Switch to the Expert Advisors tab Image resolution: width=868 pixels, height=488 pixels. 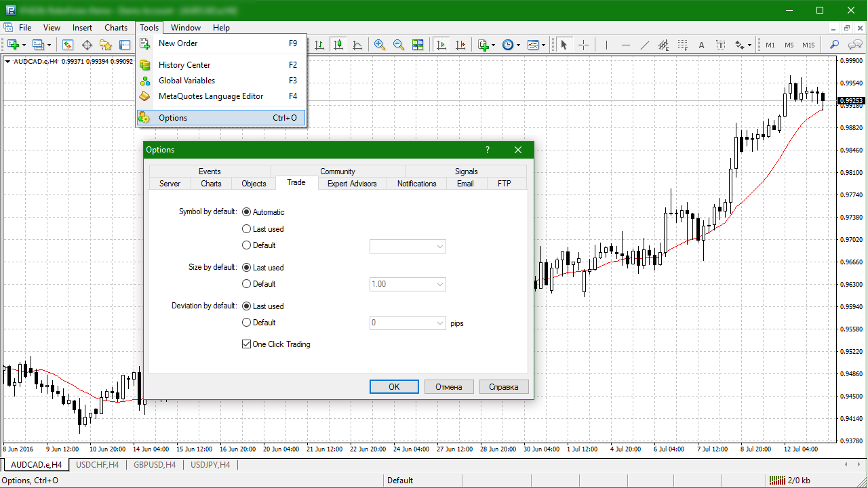click(351, 183)
